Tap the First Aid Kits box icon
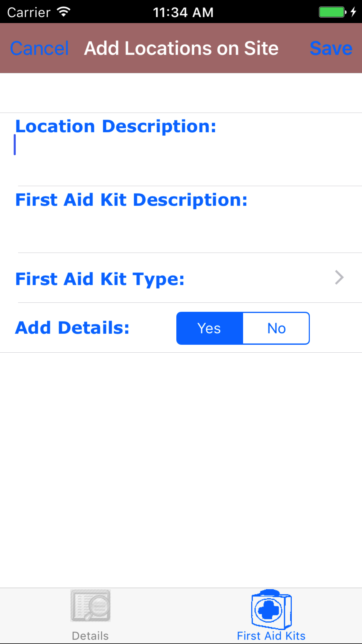This screenshot has width=362, height=644. click(x=271, y=609)
